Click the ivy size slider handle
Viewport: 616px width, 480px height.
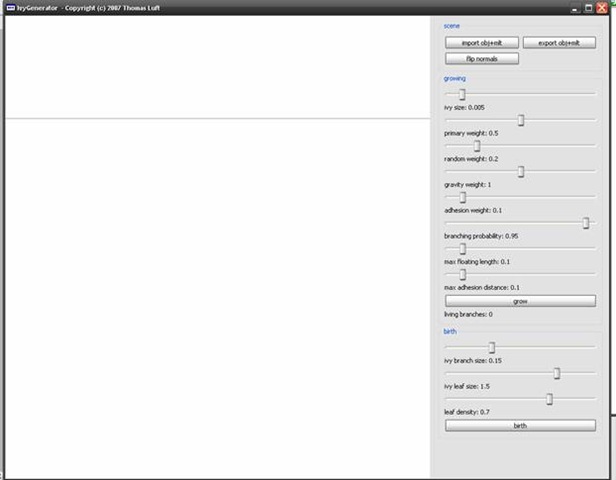462,94
